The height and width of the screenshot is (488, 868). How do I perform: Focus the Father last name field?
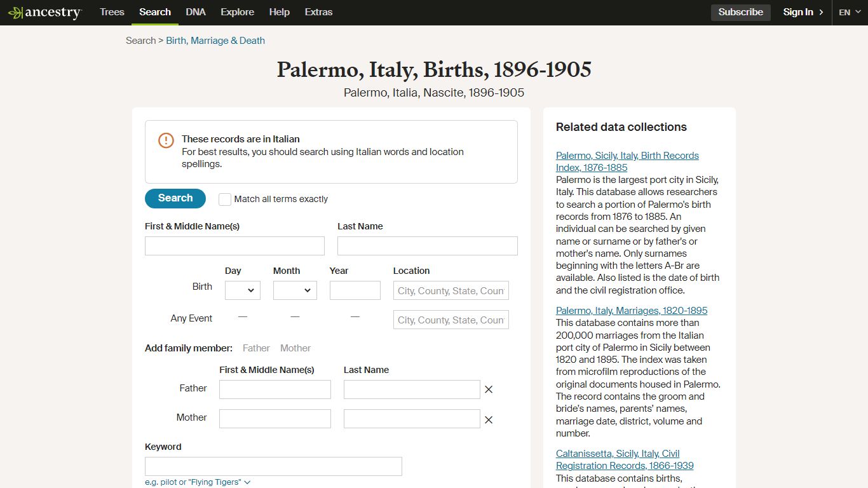point(412,390)
